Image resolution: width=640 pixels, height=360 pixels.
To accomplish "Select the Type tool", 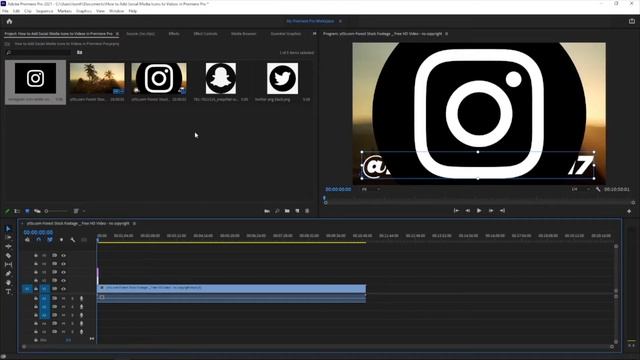I will point(8,291).
